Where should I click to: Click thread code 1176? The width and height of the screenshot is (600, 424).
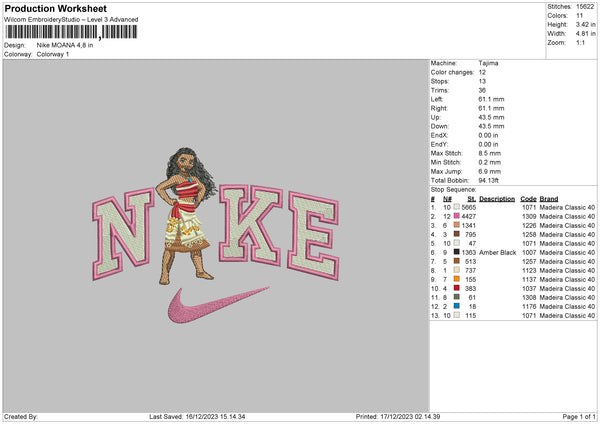(x=529, y=306)
